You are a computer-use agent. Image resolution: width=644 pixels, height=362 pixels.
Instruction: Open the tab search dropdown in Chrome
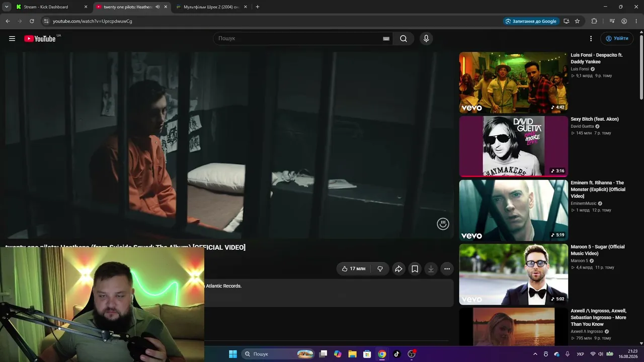click(x=7, y=7)
